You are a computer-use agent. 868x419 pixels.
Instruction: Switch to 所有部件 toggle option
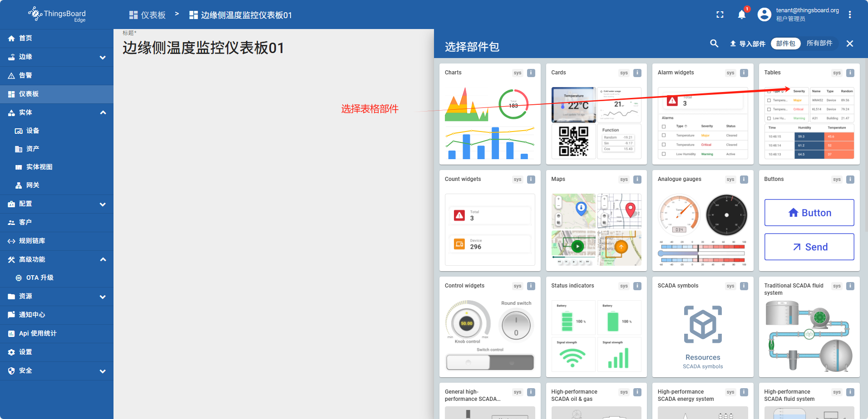[819, 44]
